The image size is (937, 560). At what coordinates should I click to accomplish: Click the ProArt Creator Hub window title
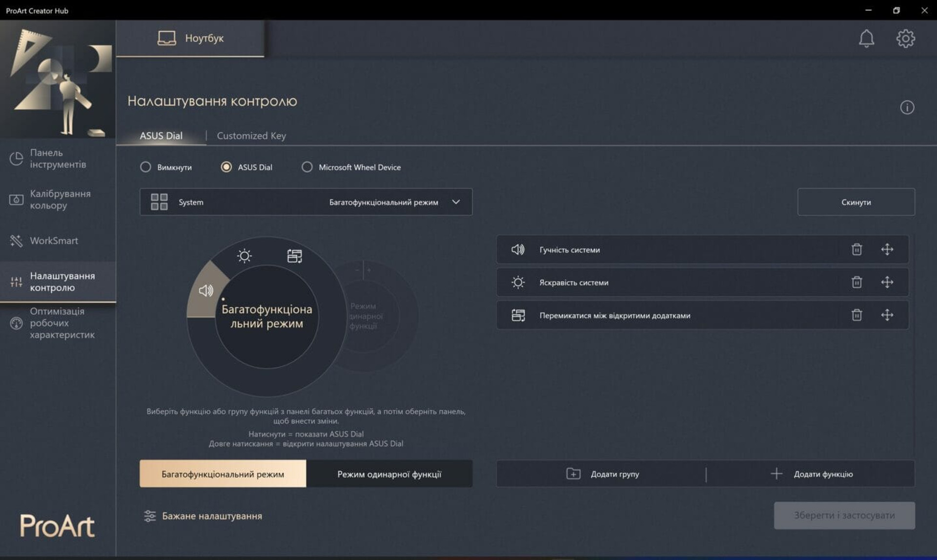tap(37, 10)
